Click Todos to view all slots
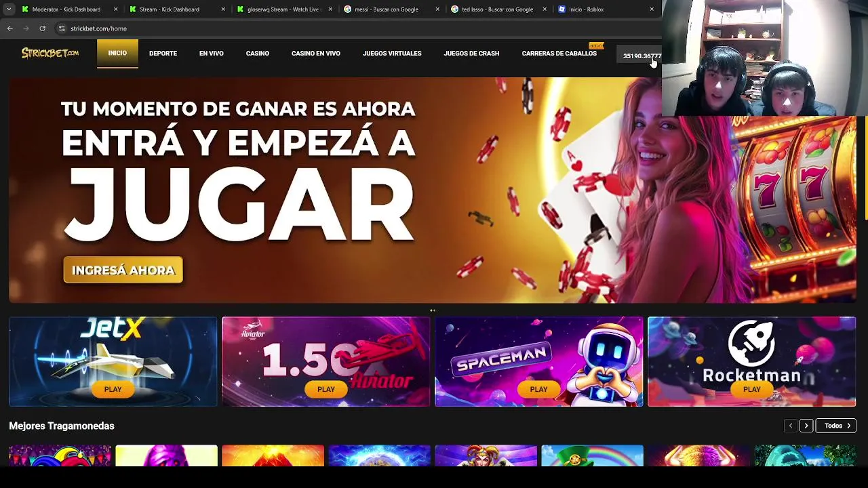The height and width of the screenshot is (488, 868). coord(836,426)
